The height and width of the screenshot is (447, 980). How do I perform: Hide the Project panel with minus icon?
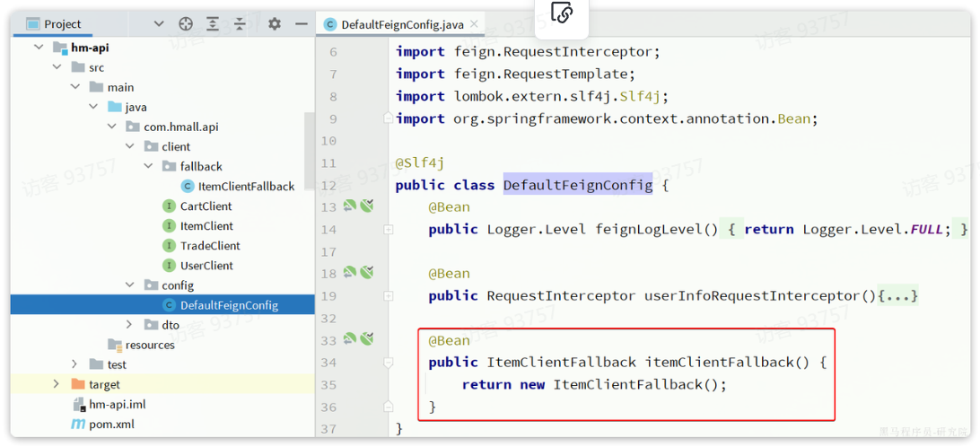coord(302,24)
